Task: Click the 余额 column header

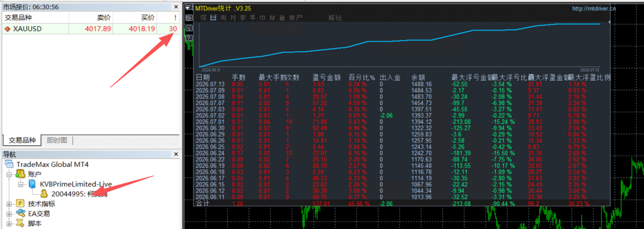Action: 418,77
